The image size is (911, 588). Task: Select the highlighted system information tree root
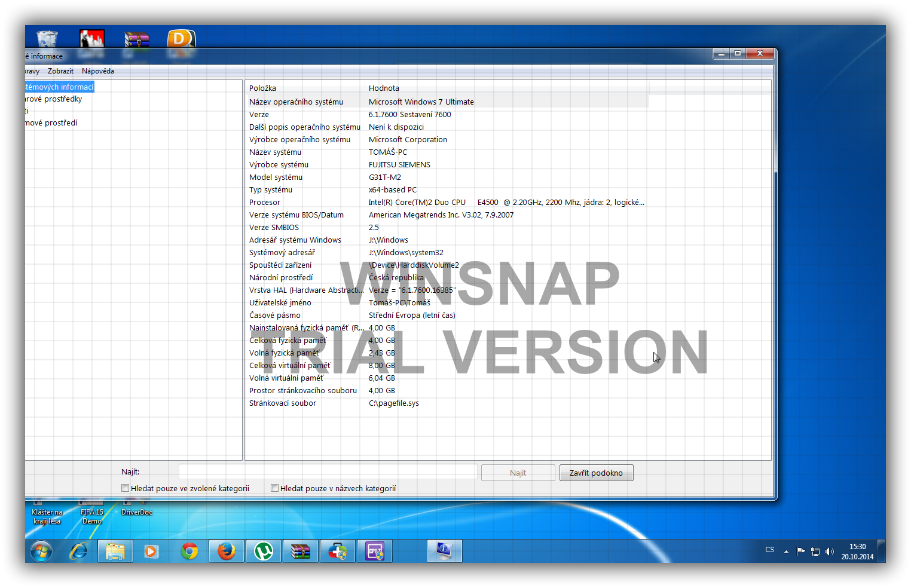(59, 87)
